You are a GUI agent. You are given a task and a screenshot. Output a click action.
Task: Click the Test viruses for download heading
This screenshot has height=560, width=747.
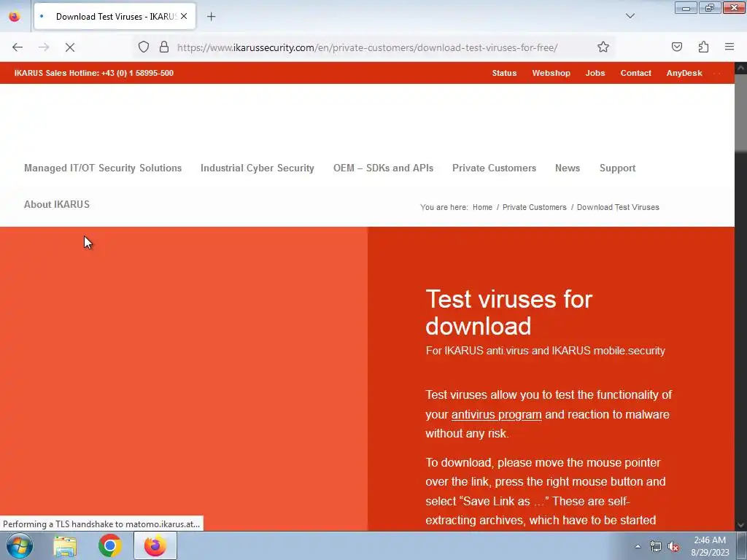coord(508,312)
